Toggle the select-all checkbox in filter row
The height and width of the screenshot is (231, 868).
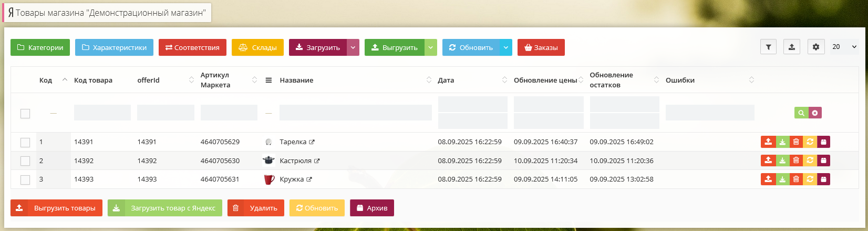tap(25, 114)
